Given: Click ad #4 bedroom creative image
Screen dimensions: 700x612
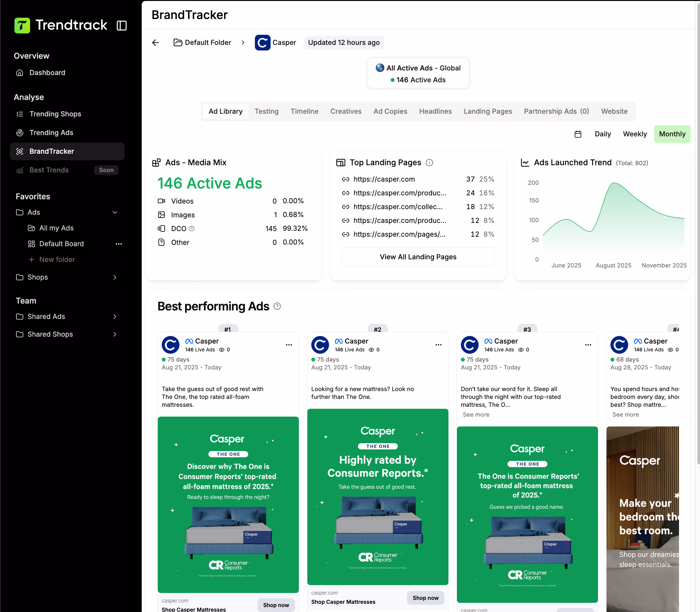Looking at the screenshot, I should click(x=643, y=519).
